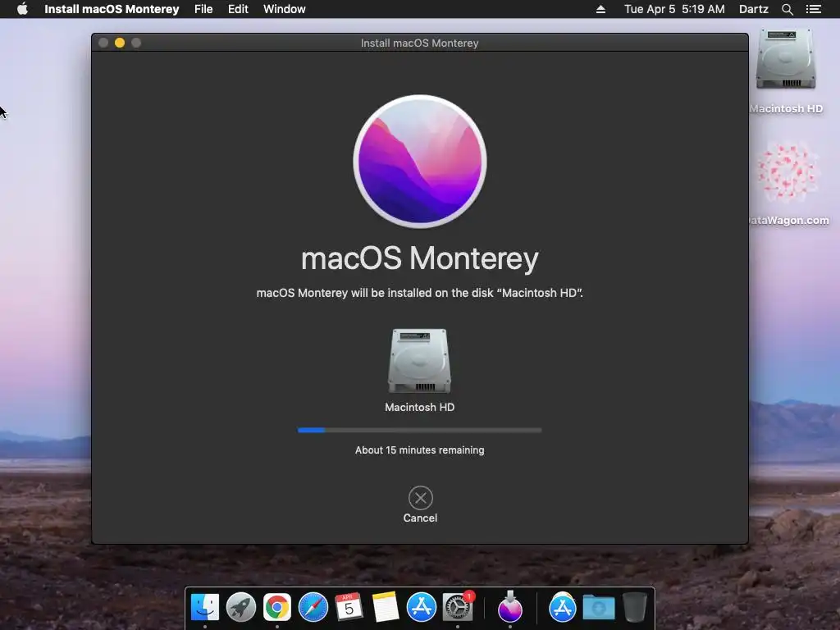Viewport: 840px width, 630px height.
Task: Click the large 'macOS Monterey' heading
Action: click(x=420, y=258)
